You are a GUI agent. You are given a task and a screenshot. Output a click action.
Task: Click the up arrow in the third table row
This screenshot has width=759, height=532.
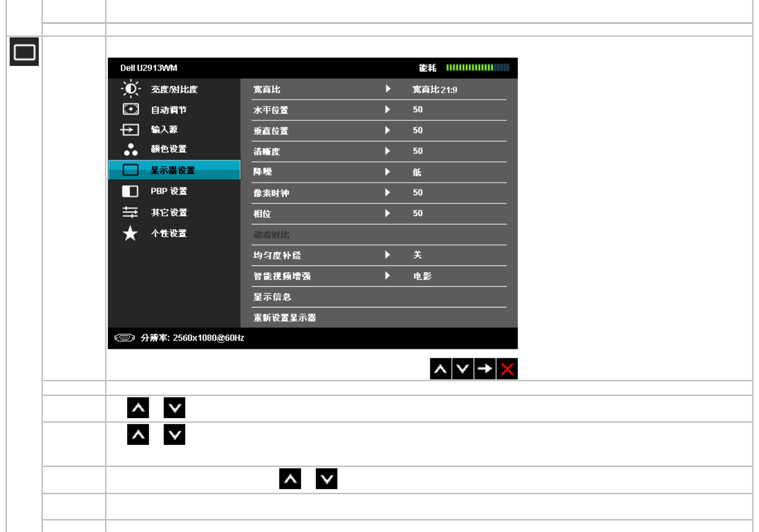[x=290, y=479]
